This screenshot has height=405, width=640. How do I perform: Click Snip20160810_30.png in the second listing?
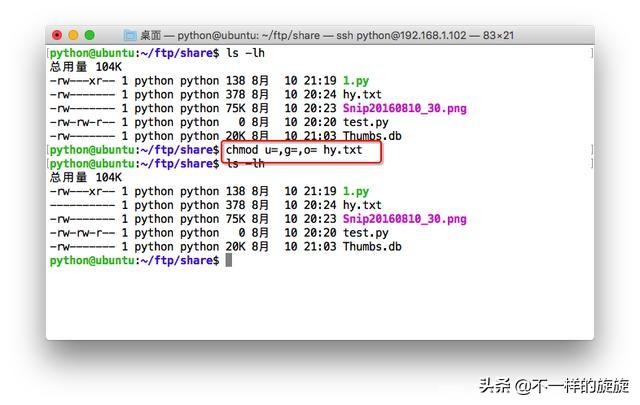(x=404, y=219)
